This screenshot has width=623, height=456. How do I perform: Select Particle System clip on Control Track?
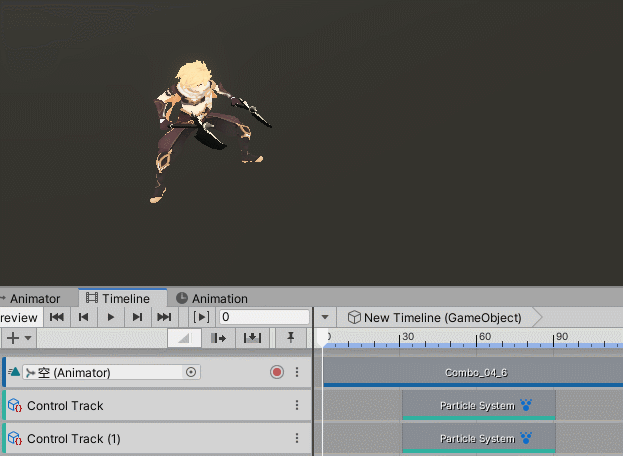coord(479,405)
